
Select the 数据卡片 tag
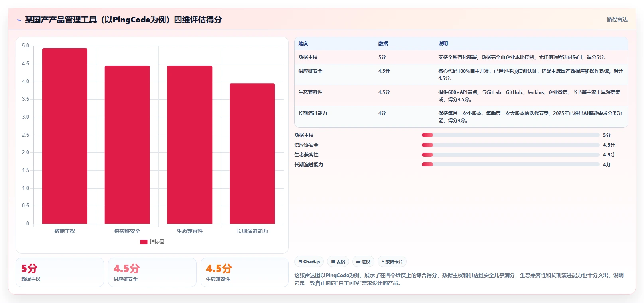(x=392, y=262)
